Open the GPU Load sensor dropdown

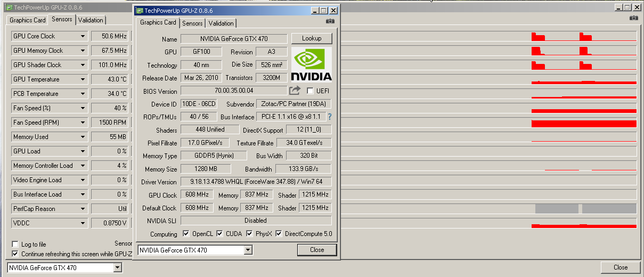(x=83, y=151)
